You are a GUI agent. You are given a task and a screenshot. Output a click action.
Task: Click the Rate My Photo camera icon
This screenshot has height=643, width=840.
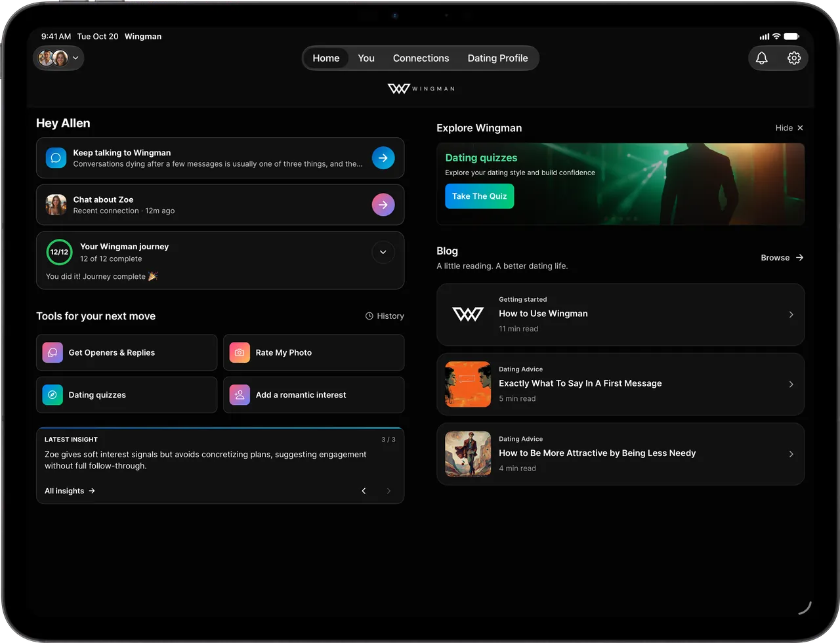[240, 352]
